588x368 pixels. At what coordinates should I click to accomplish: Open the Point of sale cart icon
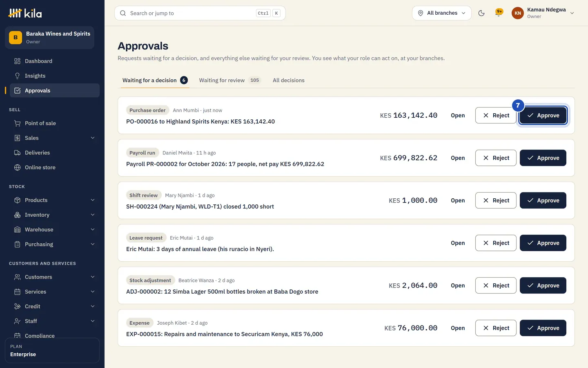pyautogui.click(x=17, y=123)
